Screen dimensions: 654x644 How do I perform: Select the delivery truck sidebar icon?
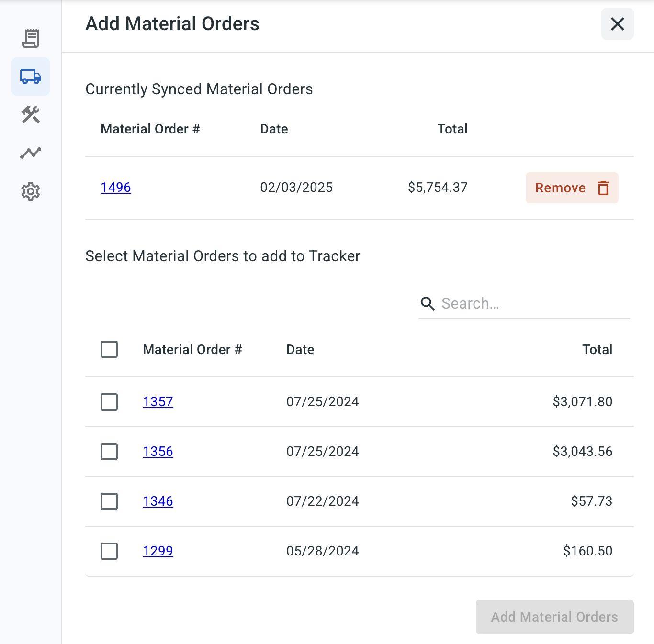point(31,77)
